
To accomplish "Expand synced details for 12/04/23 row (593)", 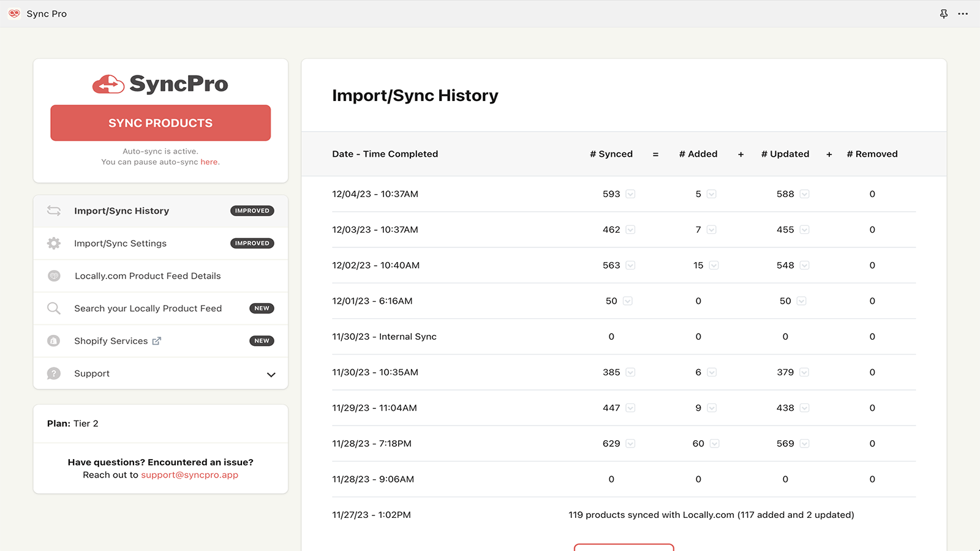I will point(630,194).
